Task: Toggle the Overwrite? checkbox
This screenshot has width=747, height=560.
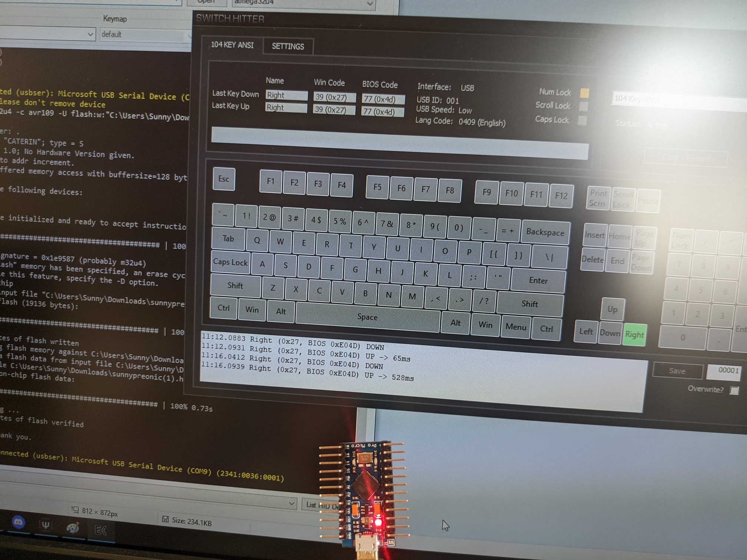Action: tap(734, 390)
